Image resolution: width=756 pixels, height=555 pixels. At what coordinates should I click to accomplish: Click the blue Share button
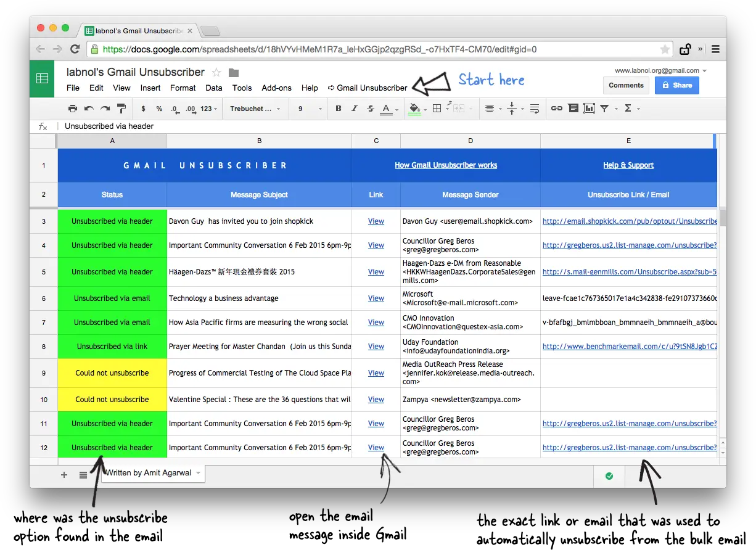click(x=676, y=85)
